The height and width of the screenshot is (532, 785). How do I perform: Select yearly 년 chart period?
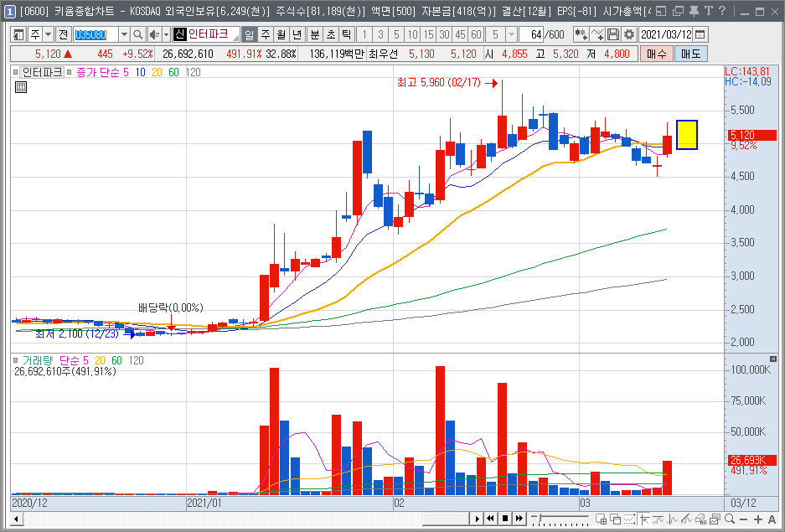click(x=297, y=34)
